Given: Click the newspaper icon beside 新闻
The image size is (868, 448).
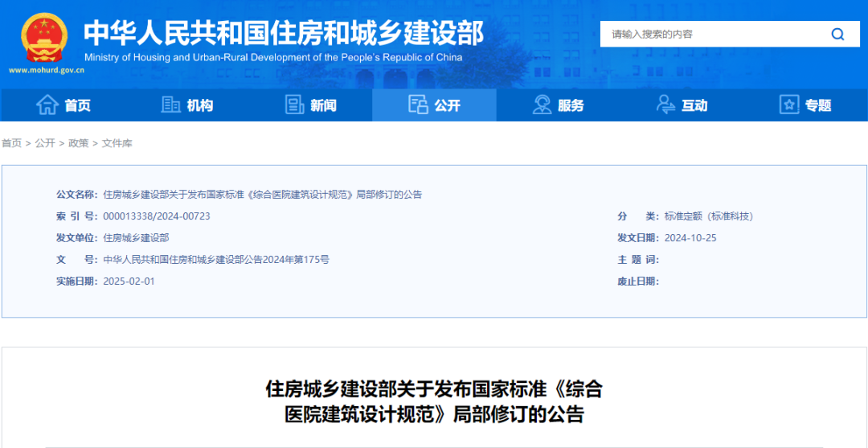Looking at the screenshot, I should click(294, 105).
